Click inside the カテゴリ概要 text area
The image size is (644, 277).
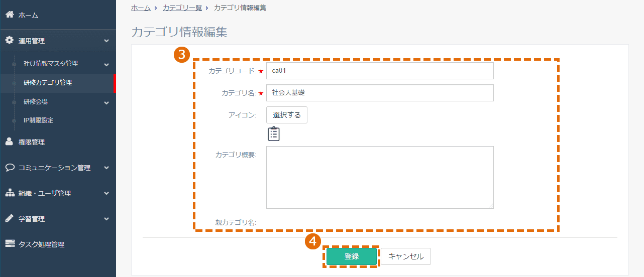(x=380, y=177)
